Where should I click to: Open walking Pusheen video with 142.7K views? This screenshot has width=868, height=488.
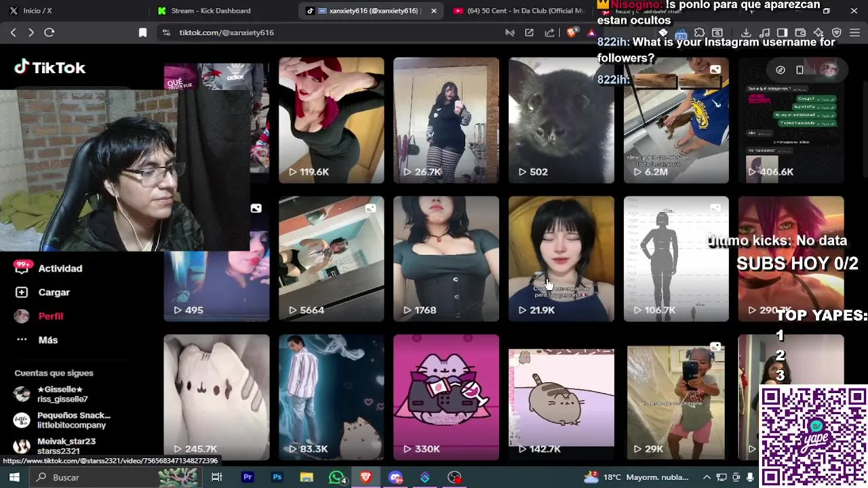pyautogui.click(x=561, y=397)
